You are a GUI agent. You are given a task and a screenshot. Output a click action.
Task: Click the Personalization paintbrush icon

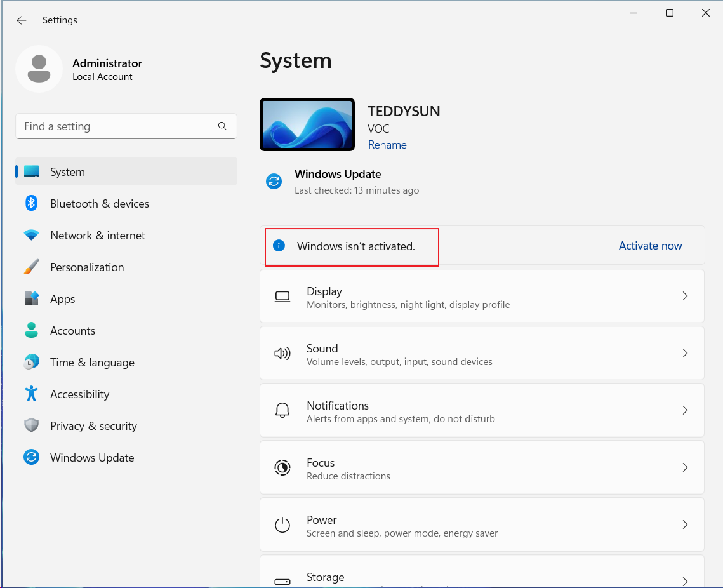click(31, 267)
